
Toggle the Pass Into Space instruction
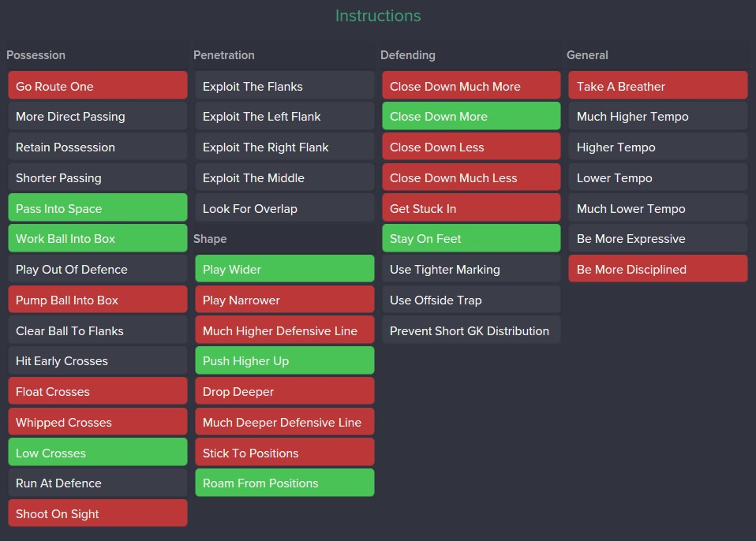[97, 208]
